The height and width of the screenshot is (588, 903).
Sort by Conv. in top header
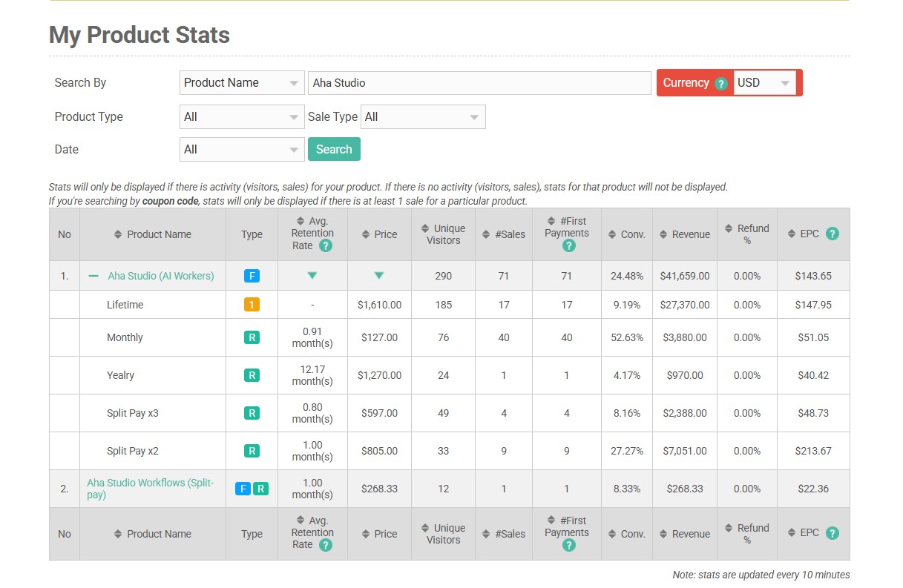pyautogui.click(x=611, y=234)
